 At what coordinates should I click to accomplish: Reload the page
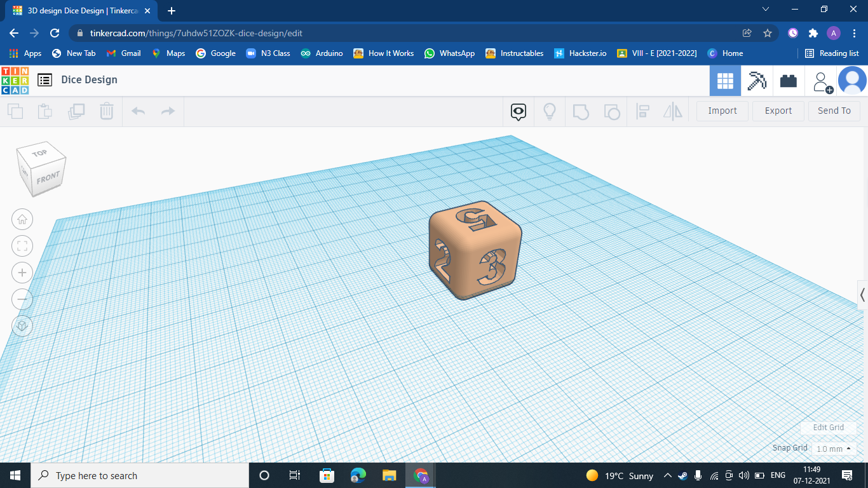(55, 33)
